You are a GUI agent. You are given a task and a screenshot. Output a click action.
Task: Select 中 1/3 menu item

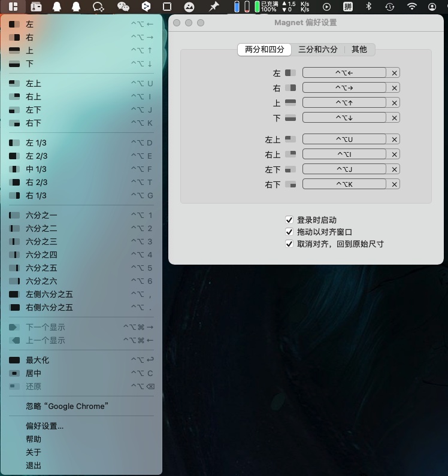[81, 169]
